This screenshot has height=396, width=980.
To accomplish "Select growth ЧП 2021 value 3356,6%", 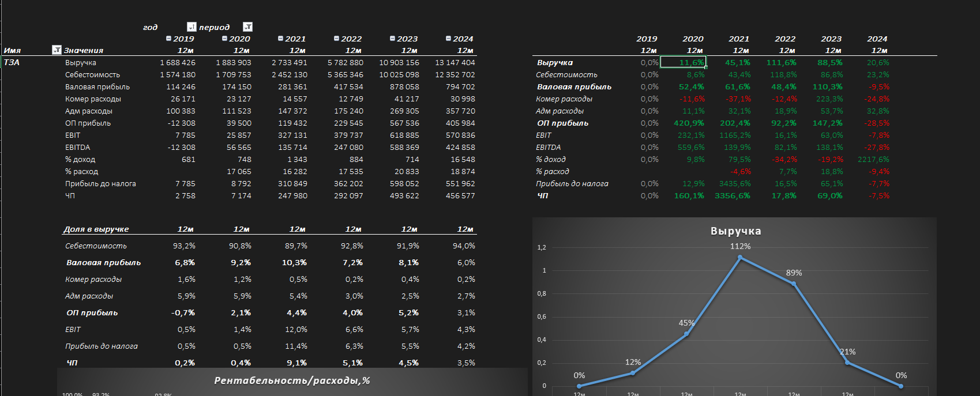I will [x=733, y=195].
